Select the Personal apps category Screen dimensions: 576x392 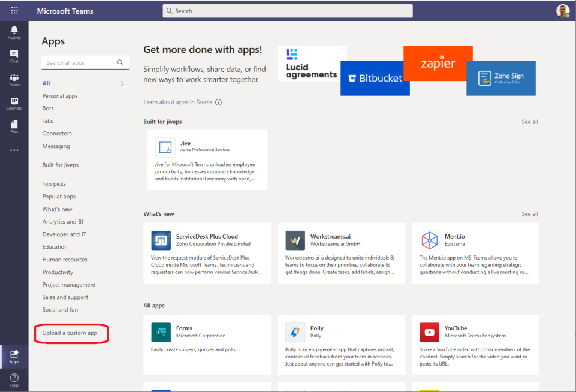point(60,95)
